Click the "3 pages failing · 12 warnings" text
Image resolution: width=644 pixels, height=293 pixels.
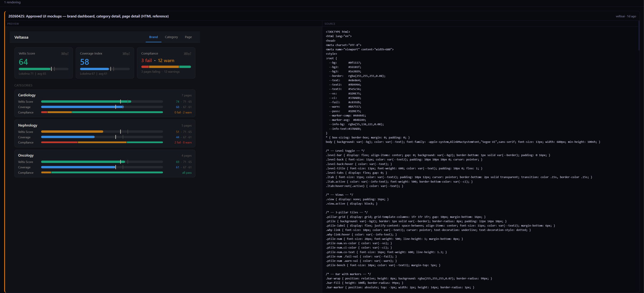(x=160, y=72)
